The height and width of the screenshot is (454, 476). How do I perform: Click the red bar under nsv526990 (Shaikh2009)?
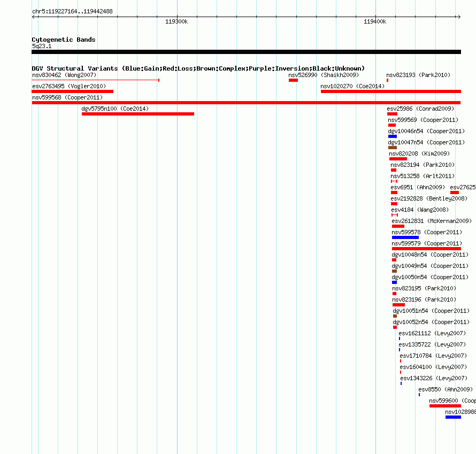coord(293,80)
